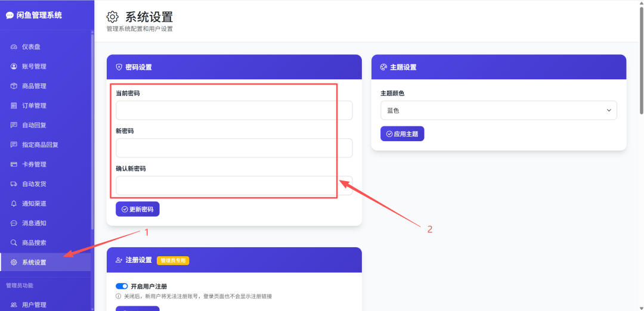This screenshot has height=311, width=644.
Task: Focus the 新密码 input field
Action: 234,148
